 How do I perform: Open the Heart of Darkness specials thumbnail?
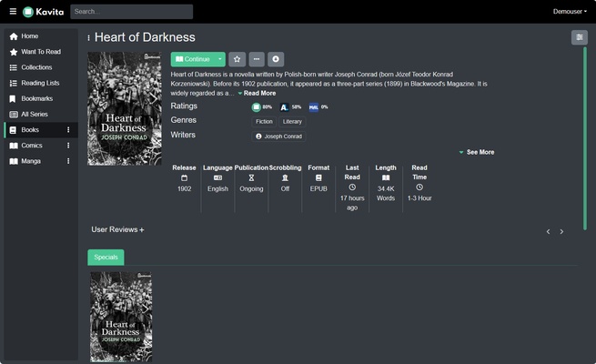(120, 316)
